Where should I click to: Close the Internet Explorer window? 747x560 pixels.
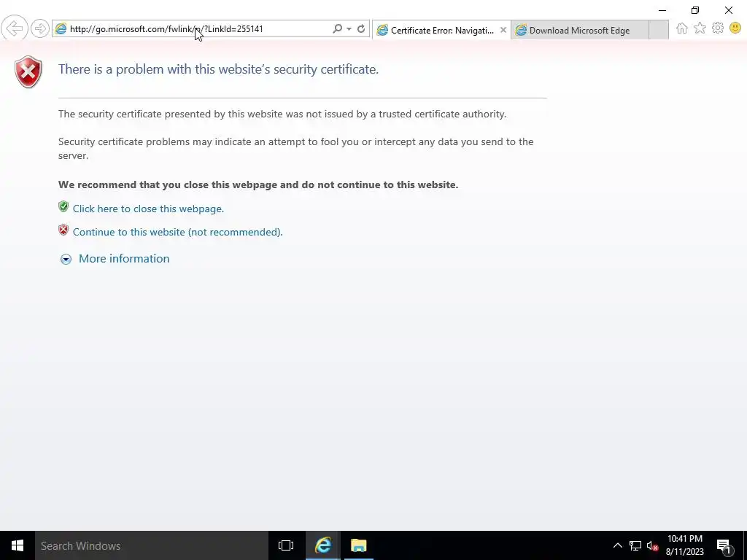tap(729, 10)
